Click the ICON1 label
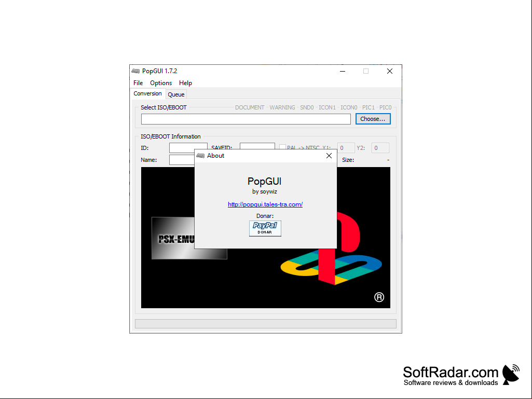The width and height of the screenshot is (532, 399). click(x=327, y=107)
